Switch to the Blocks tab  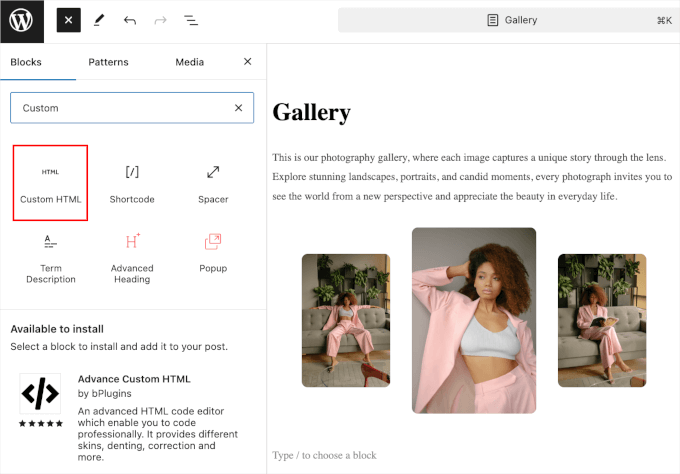(26, 62)
